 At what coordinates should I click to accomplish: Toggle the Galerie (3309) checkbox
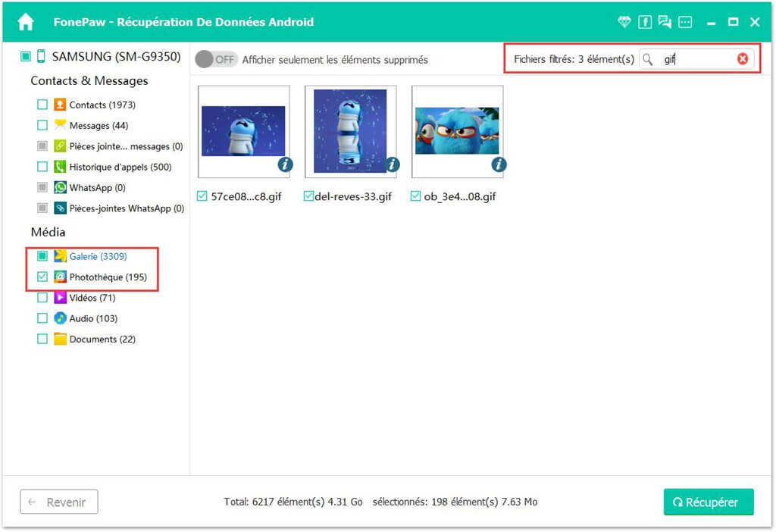pyautogui.click(x=42, y=256)
